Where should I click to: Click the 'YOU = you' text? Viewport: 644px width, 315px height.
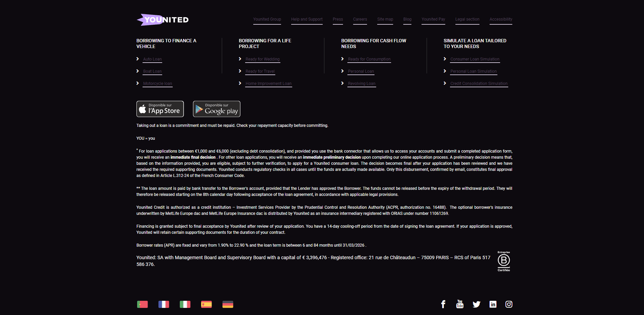point(146,138)
